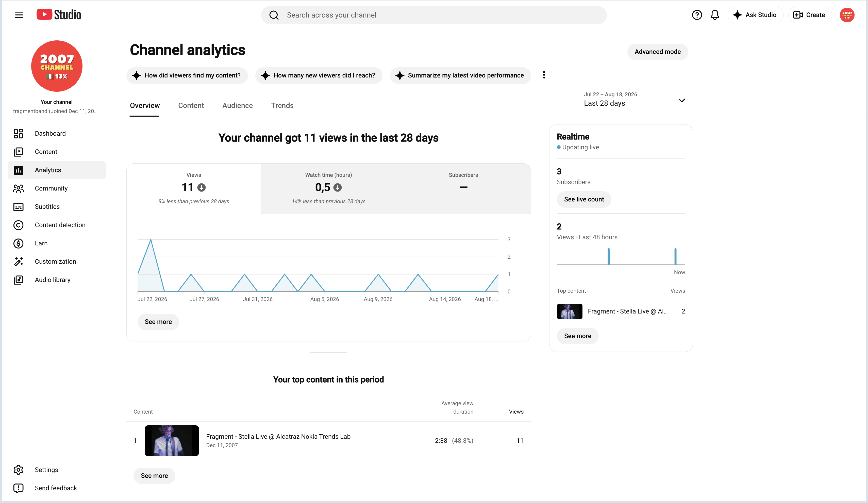Click the Audio library icon
Viewport: 868px width, 503px height.
[x=18, y=280]
